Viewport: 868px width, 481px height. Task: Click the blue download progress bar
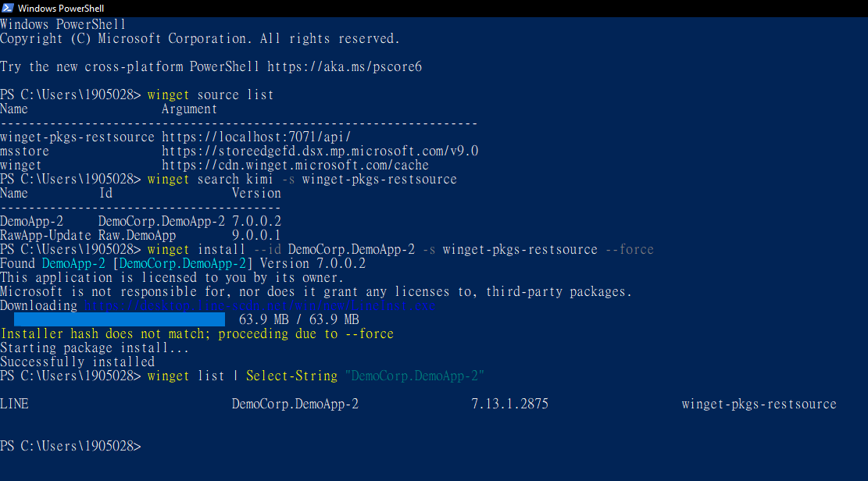tap(120, 319)
